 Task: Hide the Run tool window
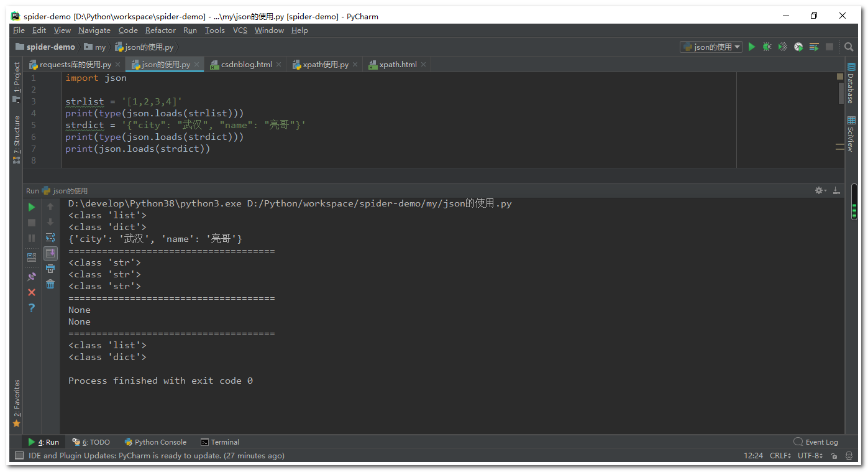point(836,190)
